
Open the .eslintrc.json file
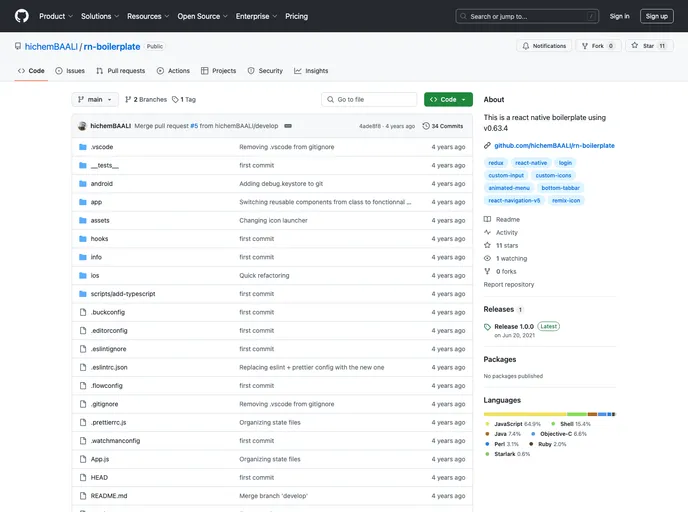[109, 367]
